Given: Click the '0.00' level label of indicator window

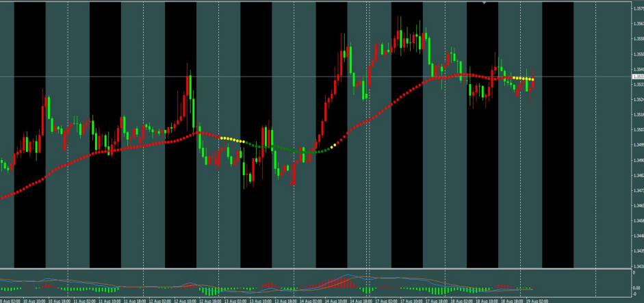Looking at the screenshot, I should pyautogui.click(x=635, y=288).
